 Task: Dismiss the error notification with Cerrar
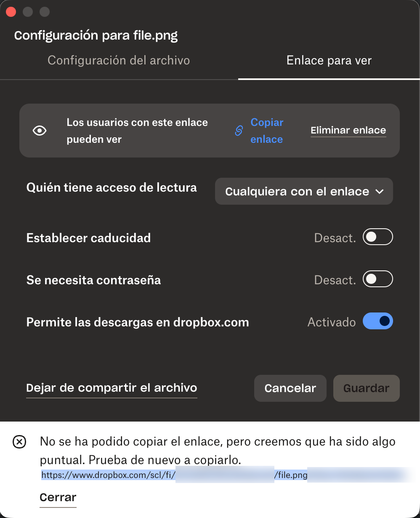58,497
